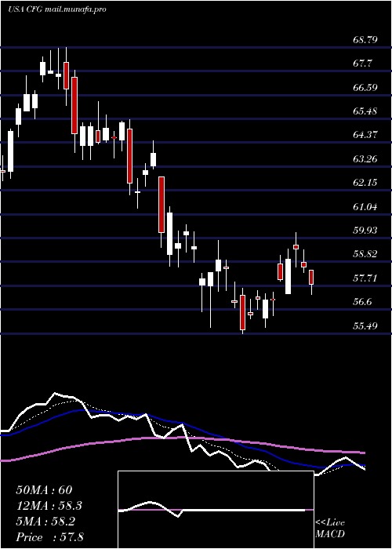The height and width of the screenshot is (549, 392).
Task: Click the 64.37 price axis label
Action: 365,135
